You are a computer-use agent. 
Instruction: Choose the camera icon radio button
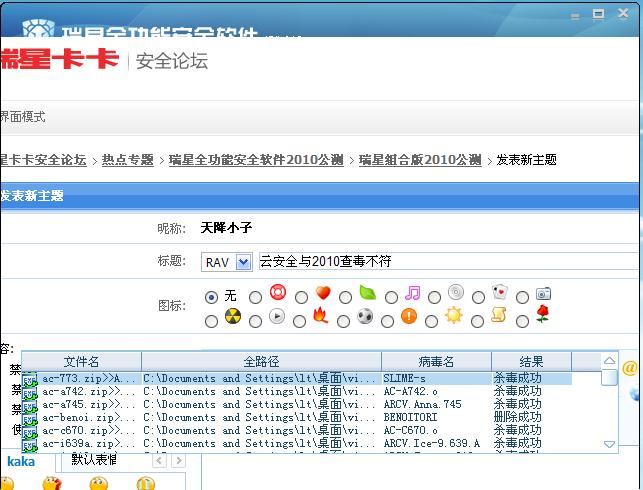tap(522, 297)
